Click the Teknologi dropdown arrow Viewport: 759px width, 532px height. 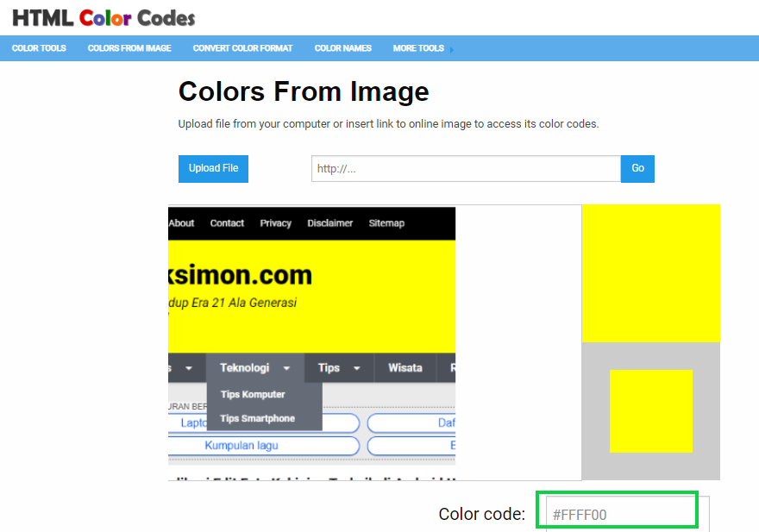pyautogui.click(x=286, y=368)
